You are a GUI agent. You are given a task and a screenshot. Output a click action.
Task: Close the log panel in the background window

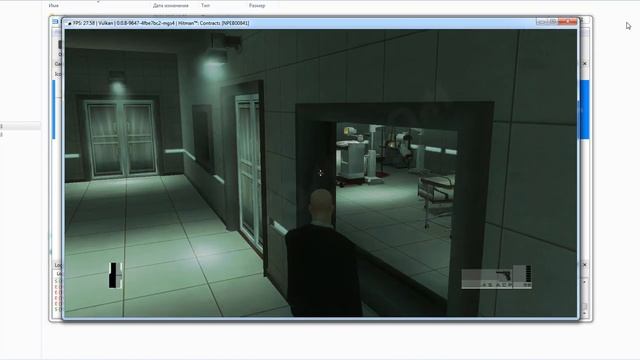(x=584, y=265)
